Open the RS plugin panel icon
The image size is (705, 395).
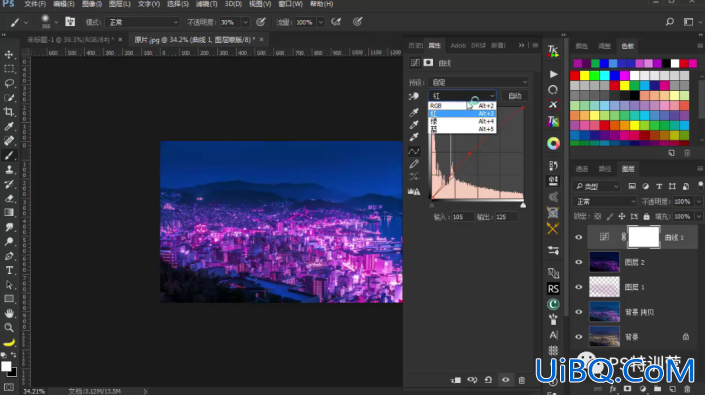[553, 289]
